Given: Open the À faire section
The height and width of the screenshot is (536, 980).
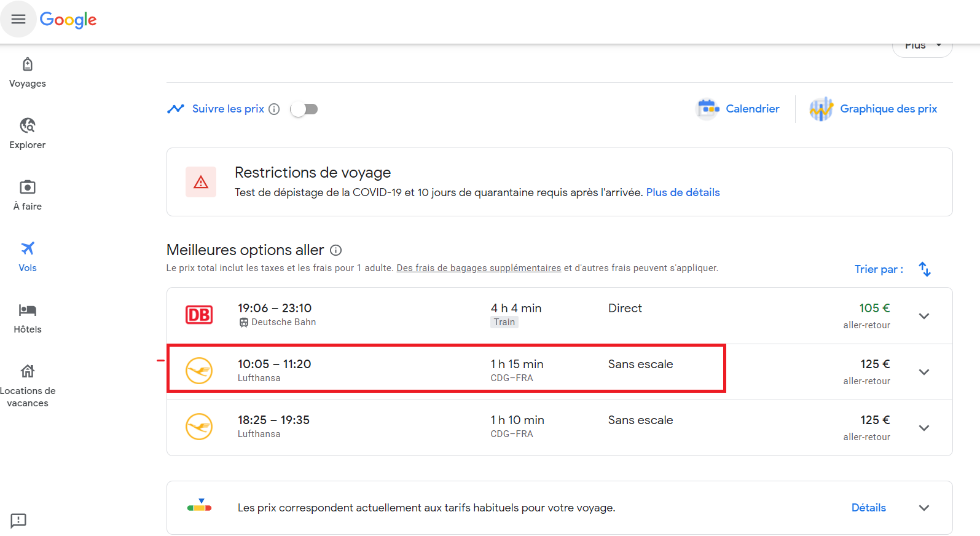Looking at the screenshot, I should [28, 196].
